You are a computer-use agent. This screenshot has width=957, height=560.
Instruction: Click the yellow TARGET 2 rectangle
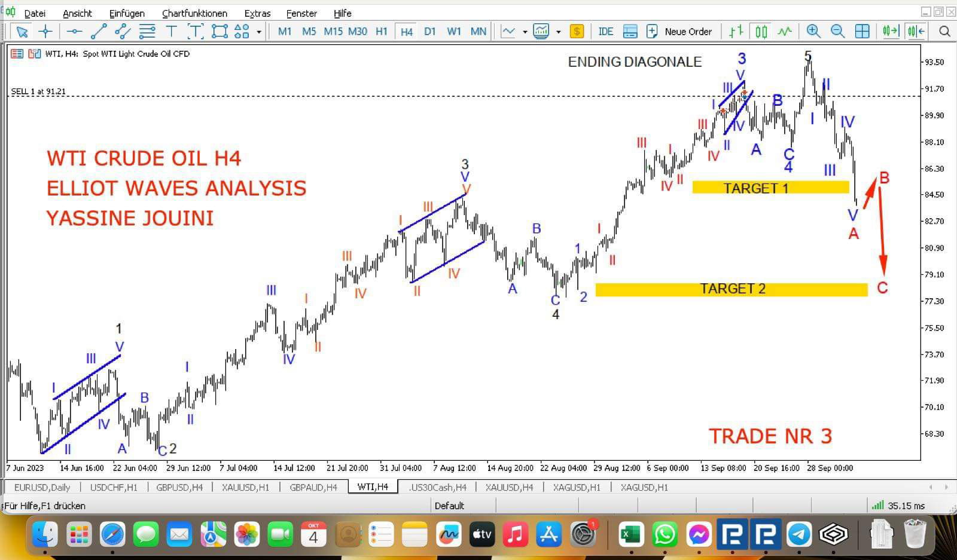click(731, 289)
